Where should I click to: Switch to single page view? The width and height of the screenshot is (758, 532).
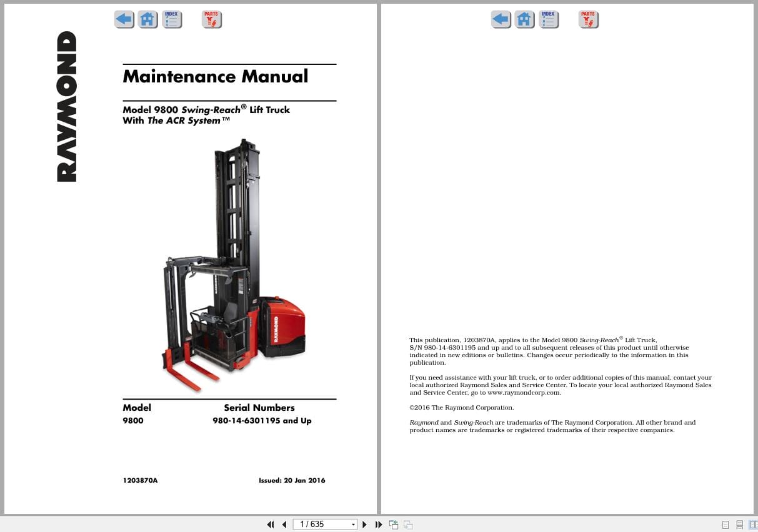pos(726,525)
